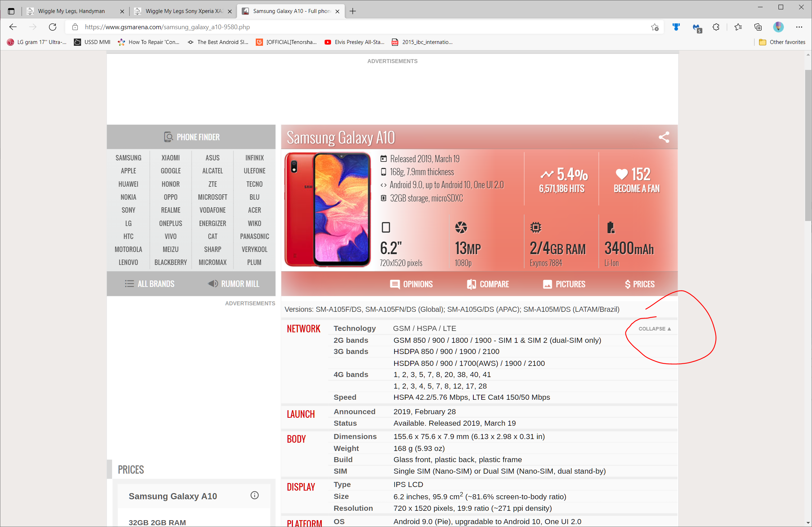Refresh the current page
Viewport: 812px width, 527px height.
click(53, 27)
